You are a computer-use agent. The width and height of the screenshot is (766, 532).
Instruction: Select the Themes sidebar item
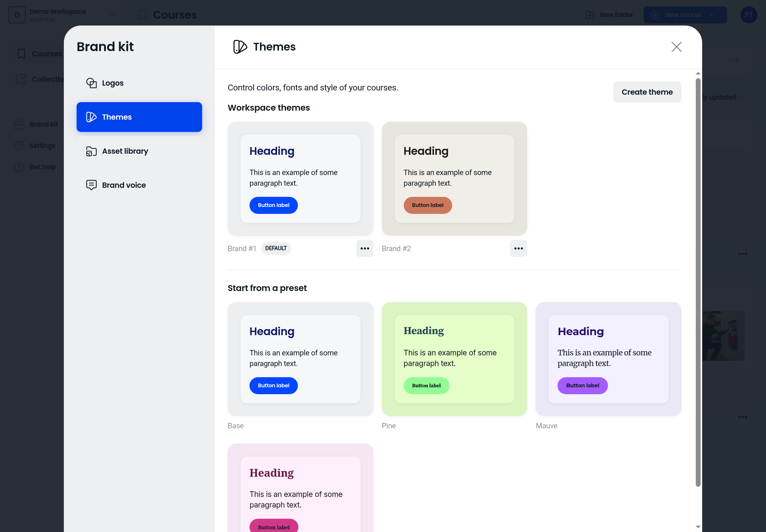tap(139, 117)
